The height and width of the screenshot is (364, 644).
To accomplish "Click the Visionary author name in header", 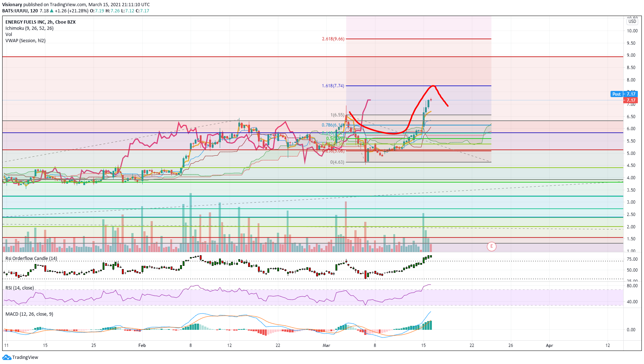I will click(12, 5).
